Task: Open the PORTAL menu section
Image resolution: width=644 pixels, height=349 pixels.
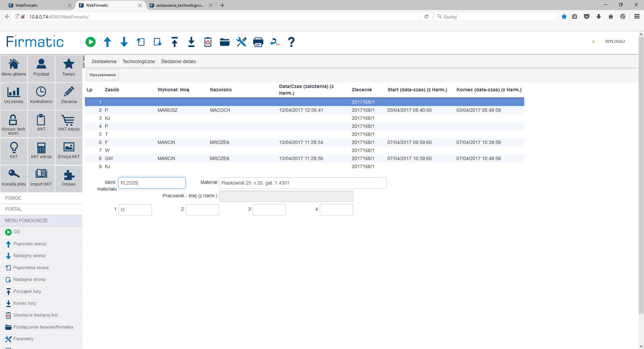Action: (x=13, y=209)
